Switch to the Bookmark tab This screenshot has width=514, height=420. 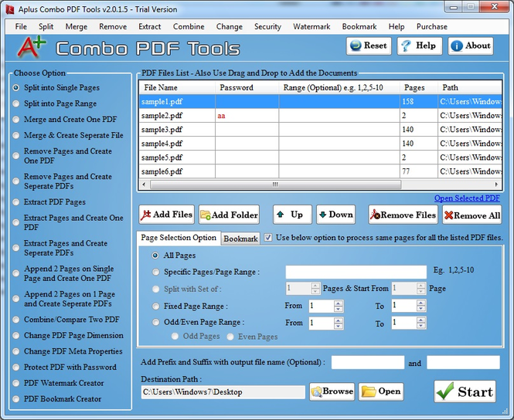[x=240, y=239]
